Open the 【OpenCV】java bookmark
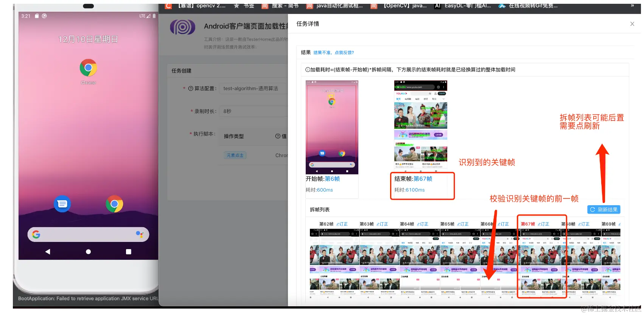This screenshot has height=315, width=644. tap(399, 6)
